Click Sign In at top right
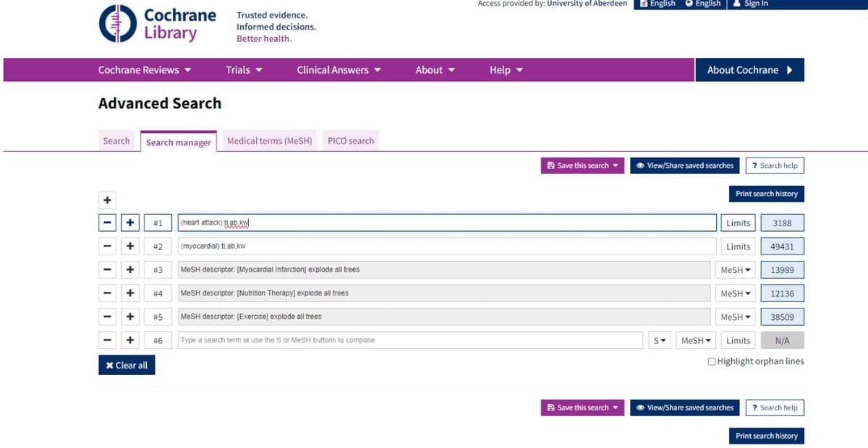 (x=751, y=4)
